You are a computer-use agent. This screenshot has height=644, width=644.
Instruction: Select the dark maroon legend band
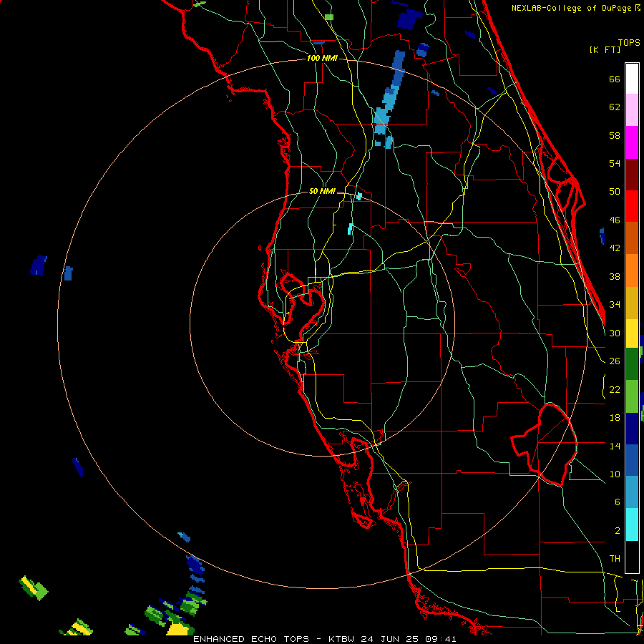click(632, 175)
